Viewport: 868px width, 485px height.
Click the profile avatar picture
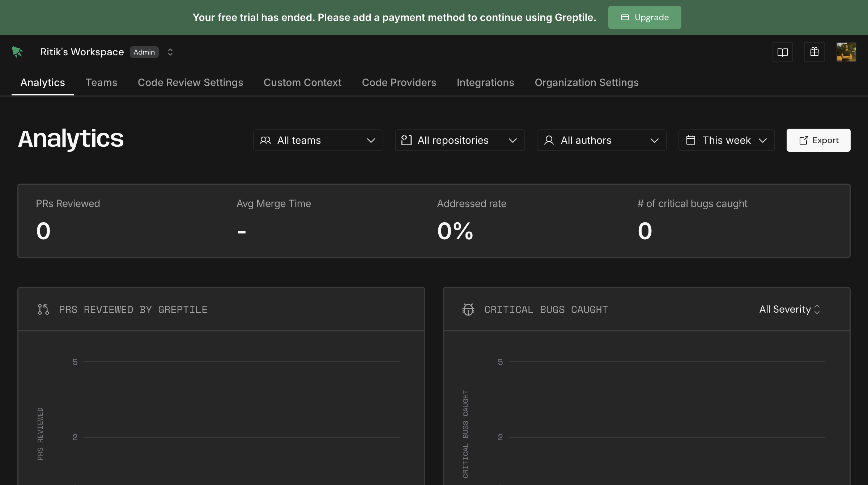coord(846,52)
